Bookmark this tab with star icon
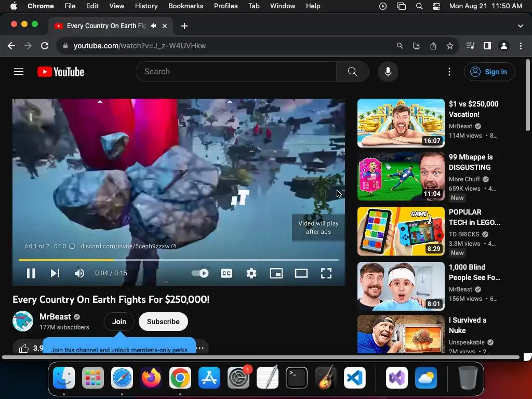 tap(449, 46)
